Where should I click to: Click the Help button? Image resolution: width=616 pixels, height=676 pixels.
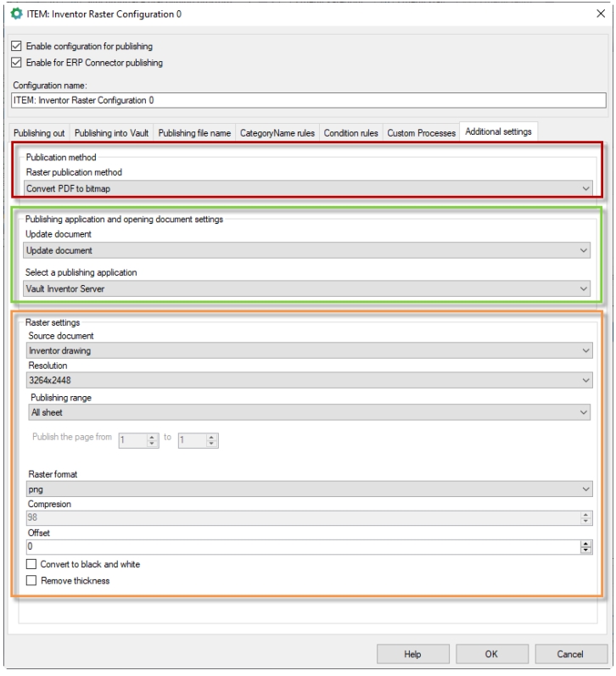[412, 654]
